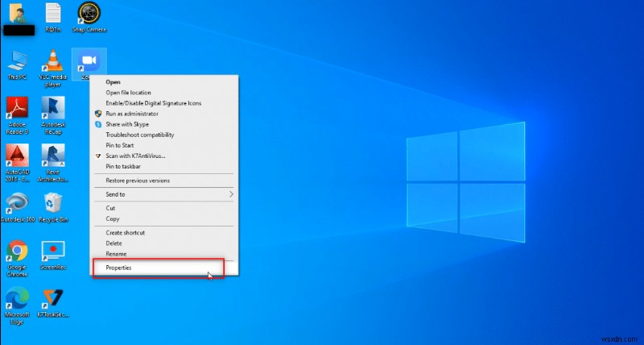Select the R@1n text file icon

click(x=53, y=18)
